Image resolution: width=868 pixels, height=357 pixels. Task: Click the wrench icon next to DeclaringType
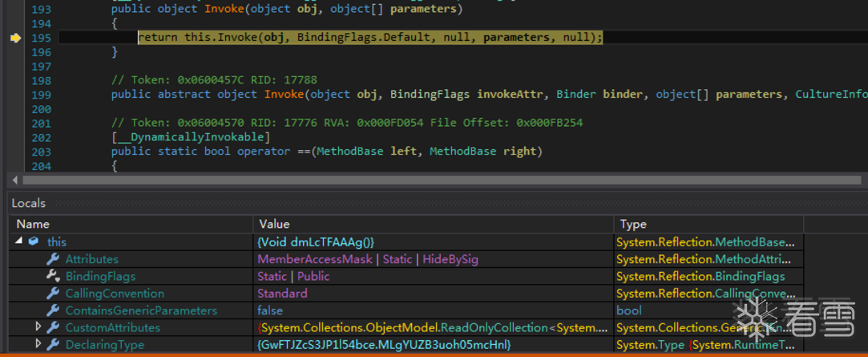(x=53, y=345)
